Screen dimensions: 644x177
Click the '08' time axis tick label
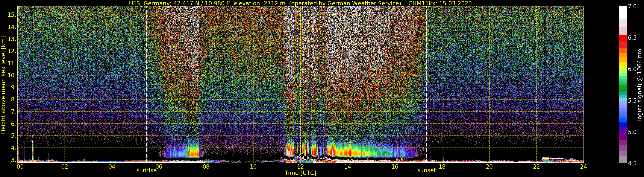click(206, 166)
